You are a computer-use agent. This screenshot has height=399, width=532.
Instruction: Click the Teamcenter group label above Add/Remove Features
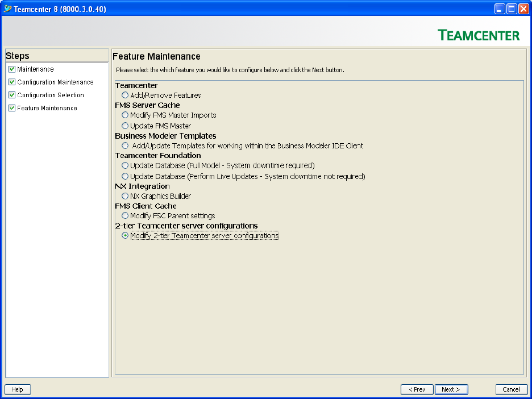136,85
